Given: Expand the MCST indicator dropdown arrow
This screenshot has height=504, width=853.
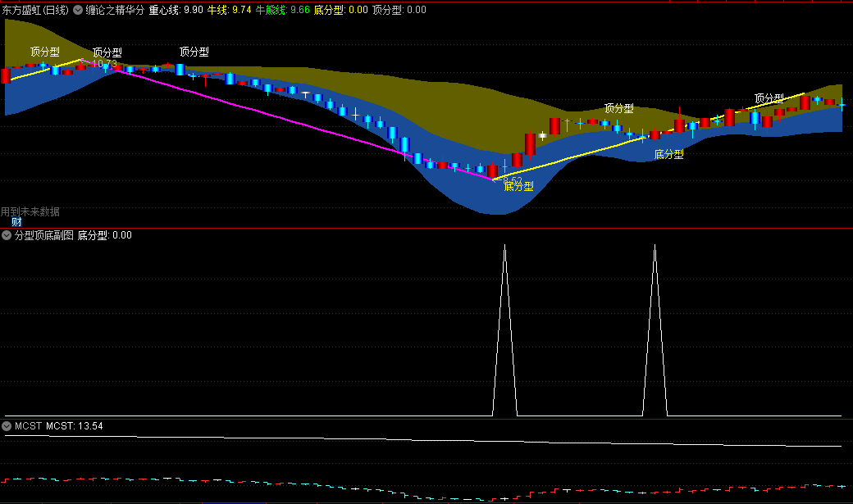Looking at the screenshot, I should (x=7, y=426).
